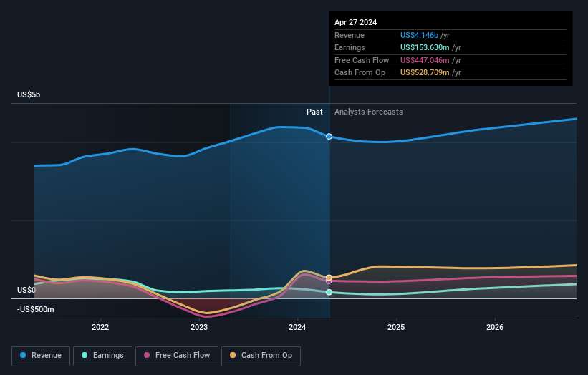Click the orange Cash From Op data point
This screenshot has height=375, width=588.
(x=329, y=278)
